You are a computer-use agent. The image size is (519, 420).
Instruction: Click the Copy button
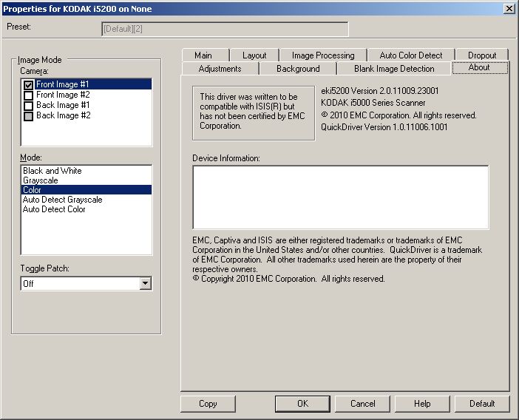[208, 404]
